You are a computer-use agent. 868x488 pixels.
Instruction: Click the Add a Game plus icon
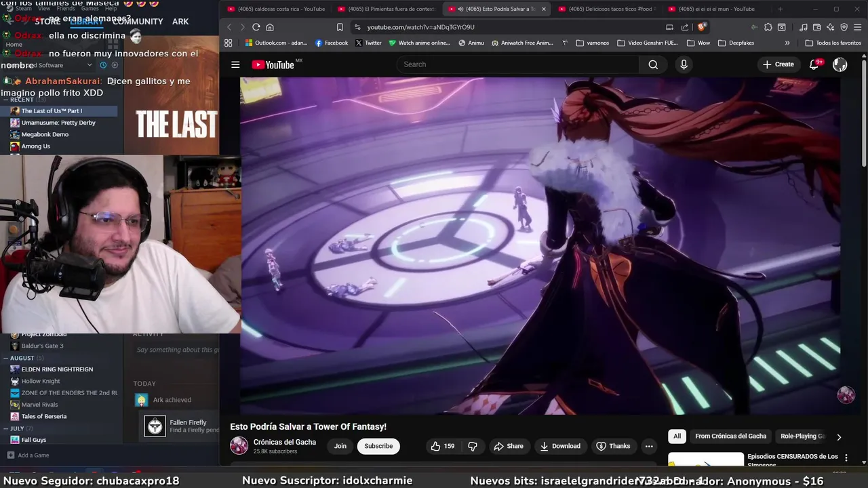pyautogui.click(x=11, y=455)
